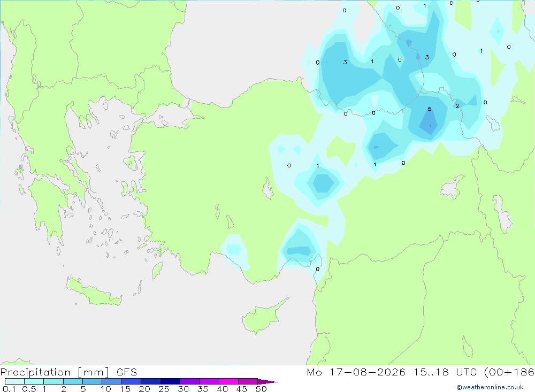The height and width of the screenshot is (392, 535).
Task: Click the '2' precipitation value on the map
Action: [x=457, y=106]
